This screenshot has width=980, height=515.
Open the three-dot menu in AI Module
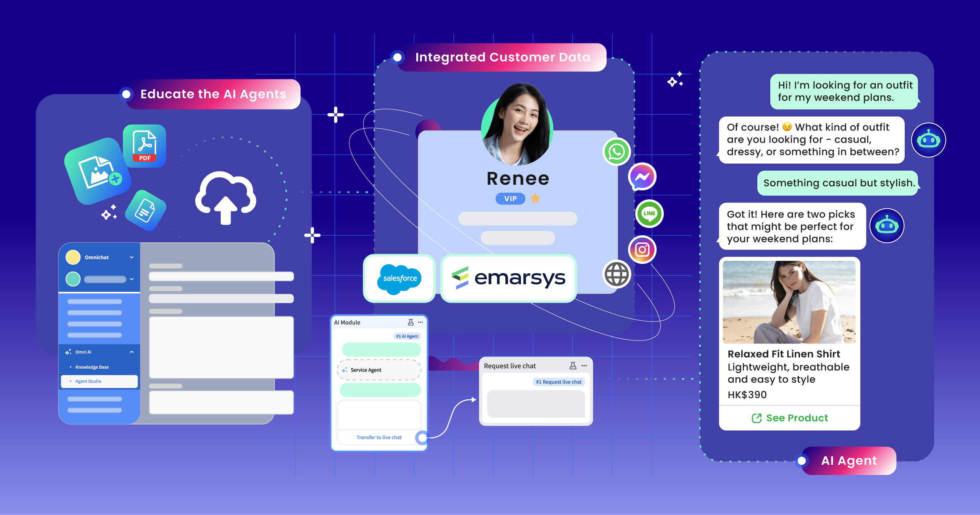coord(421,322)
